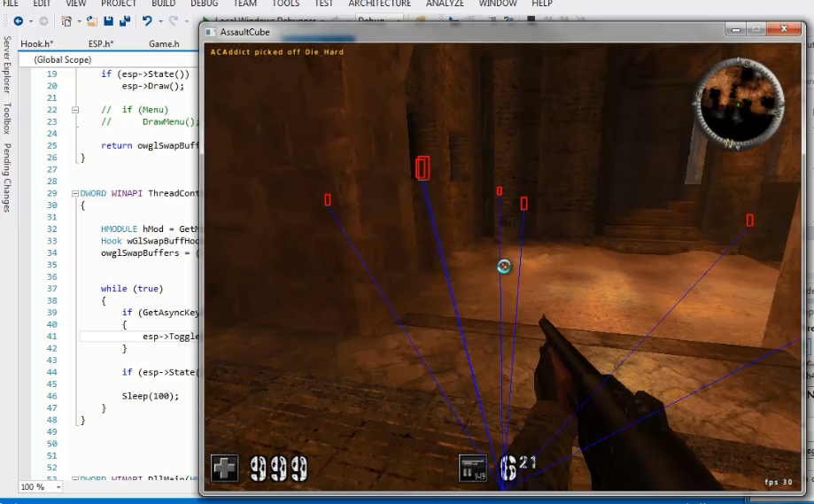Click the Save All icon
This screenshot has width=814, height=504.
click(x=125, y=21)
